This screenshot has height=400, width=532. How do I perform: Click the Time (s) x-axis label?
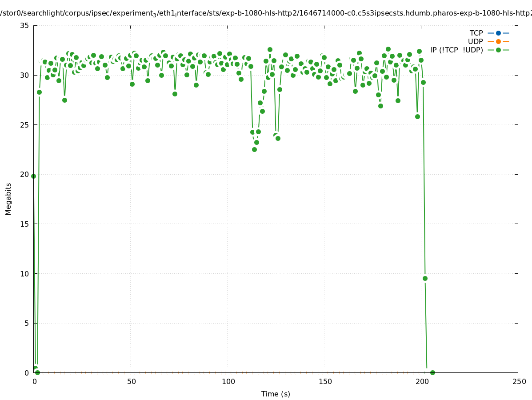pos(276,394)
